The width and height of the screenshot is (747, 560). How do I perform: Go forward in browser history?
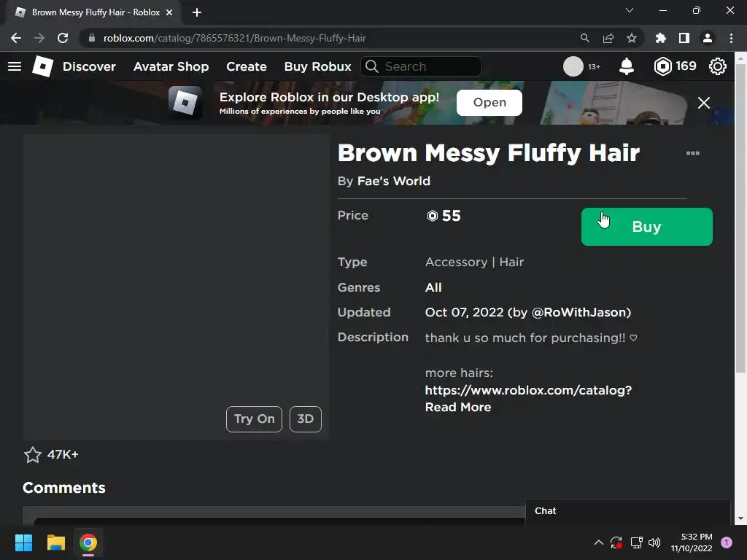39,38
